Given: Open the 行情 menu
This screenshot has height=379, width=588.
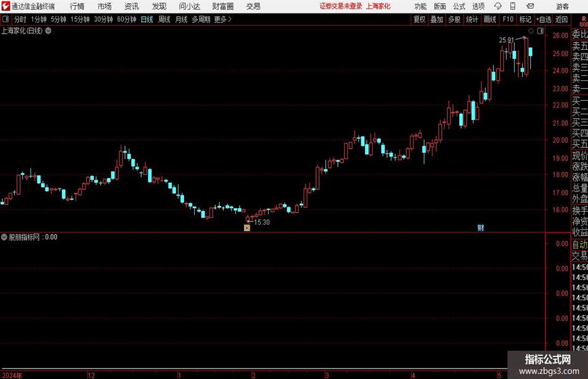Looking at the screenshot, I should (77, 6).
